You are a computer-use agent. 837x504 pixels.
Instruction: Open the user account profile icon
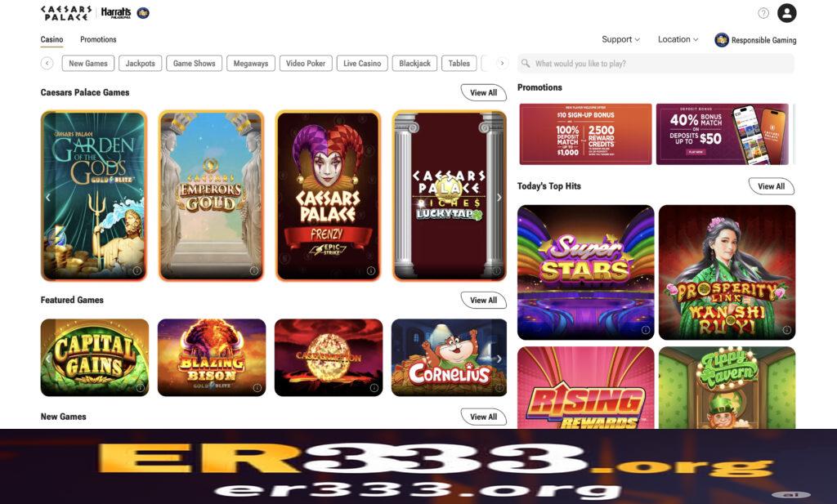tap(786, 13)
